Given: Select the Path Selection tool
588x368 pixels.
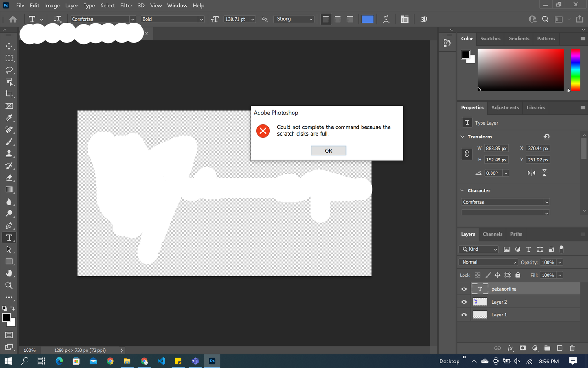Looking at the screenshot, I should pyautogui.click(x=9, y=249).
